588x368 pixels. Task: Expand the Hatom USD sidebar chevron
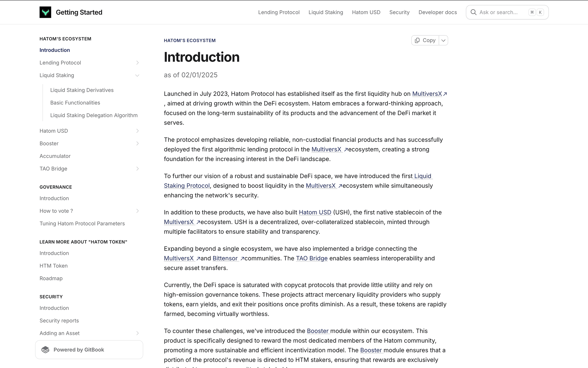coord(137,131)
